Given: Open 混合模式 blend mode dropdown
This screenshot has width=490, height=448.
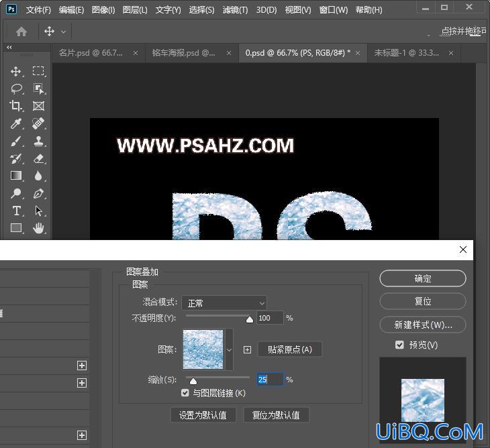Looking at the screenshot, I should pyautogui.click(x=224, y=303).
